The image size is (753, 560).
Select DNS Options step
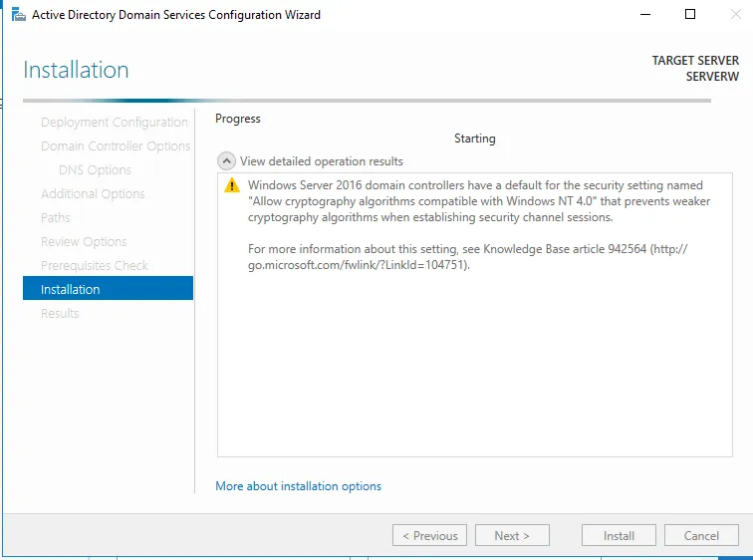point(95,170)
